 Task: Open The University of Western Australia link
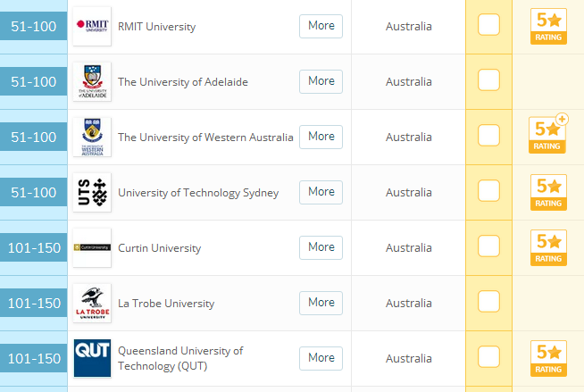tap(205, 138)
